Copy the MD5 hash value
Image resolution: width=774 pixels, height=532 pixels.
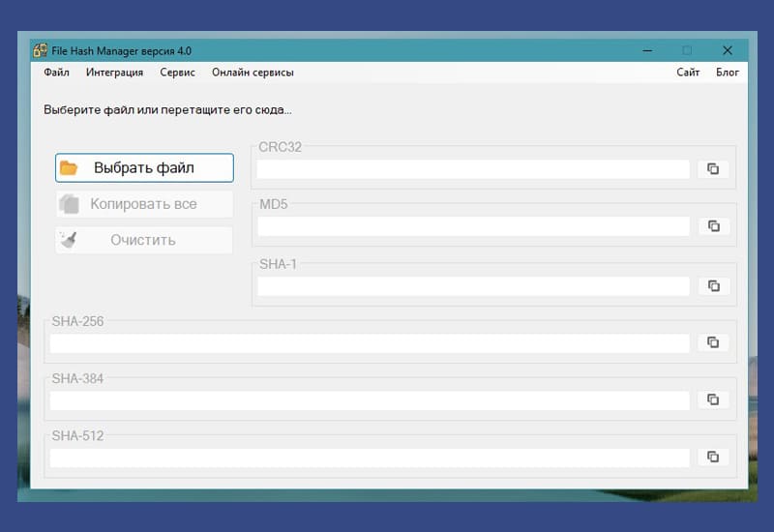pyautogui.click(x=713, y=226)
